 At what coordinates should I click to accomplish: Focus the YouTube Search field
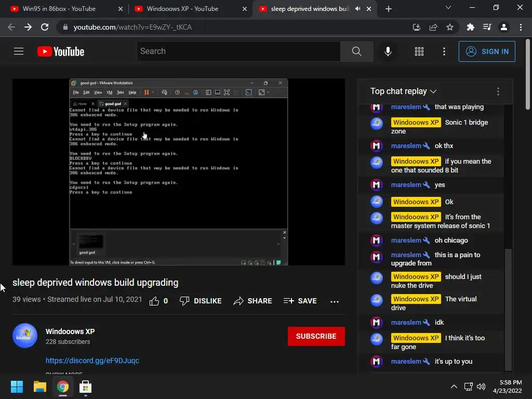[238, 51]
